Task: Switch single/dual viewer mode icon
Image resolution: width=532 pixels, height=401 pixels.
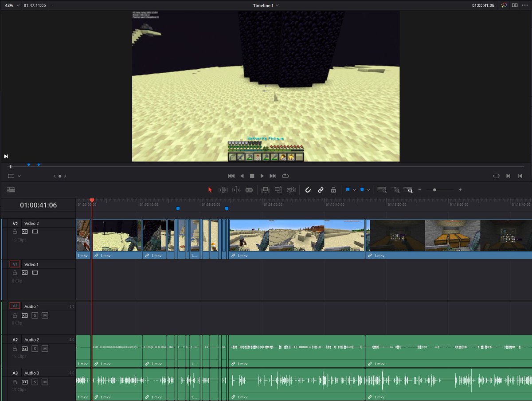Action: (515, 5)
